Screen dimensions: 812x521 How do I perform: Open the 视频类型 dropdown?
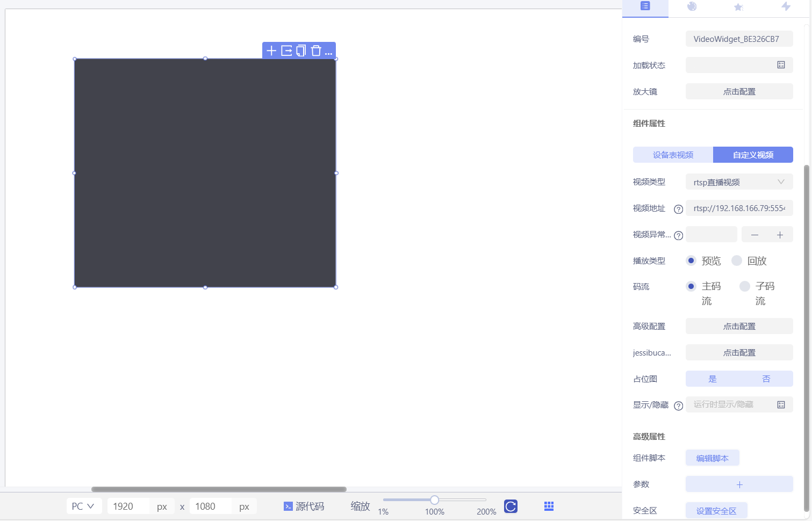(739, 182)
